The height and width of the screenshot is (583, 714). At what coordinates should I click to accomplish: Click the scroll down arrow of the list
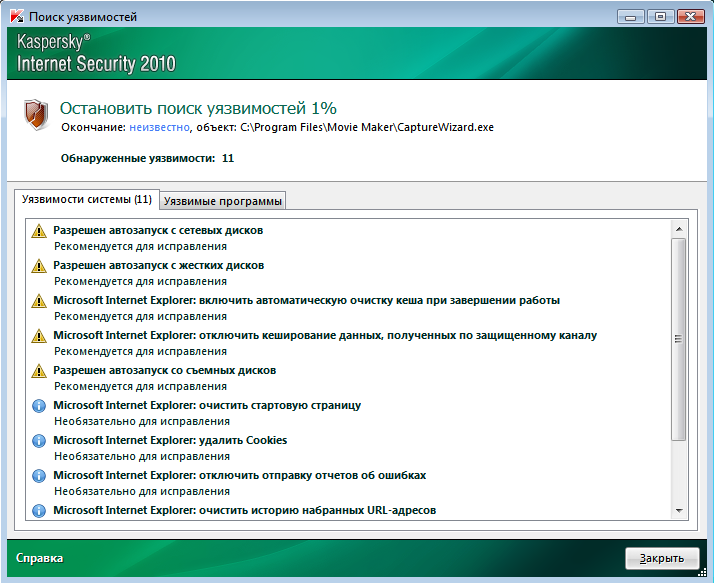(679, 511)
